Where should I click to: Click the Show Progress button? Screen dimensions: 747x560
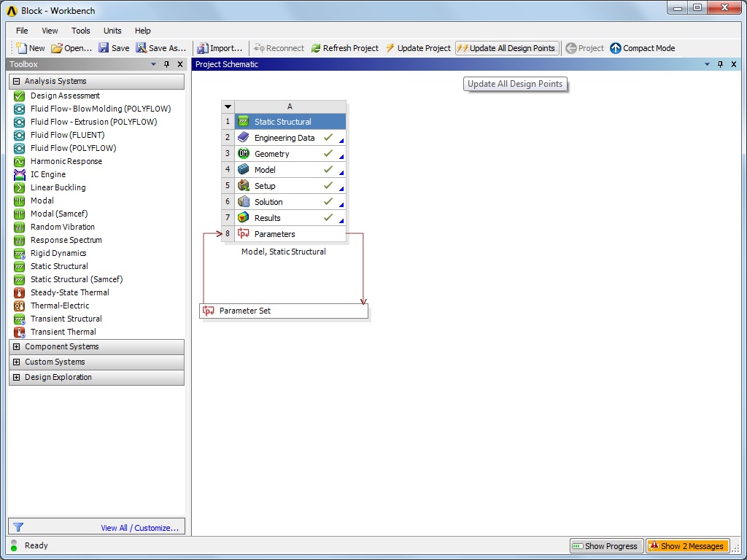point(606,545)
